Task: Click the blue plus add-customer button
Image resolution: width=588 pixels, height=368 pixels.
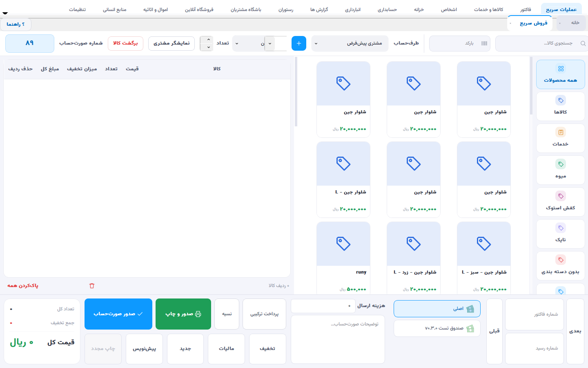Action: tap(299, 43)
